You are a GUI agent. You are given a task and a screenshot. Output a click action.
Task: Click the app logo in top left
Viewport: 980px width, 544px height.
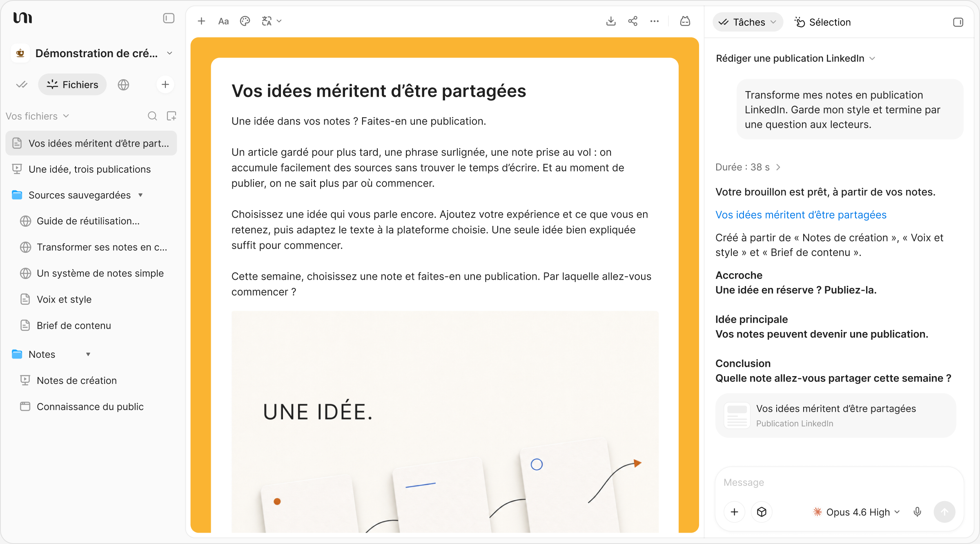click(22, 18)
